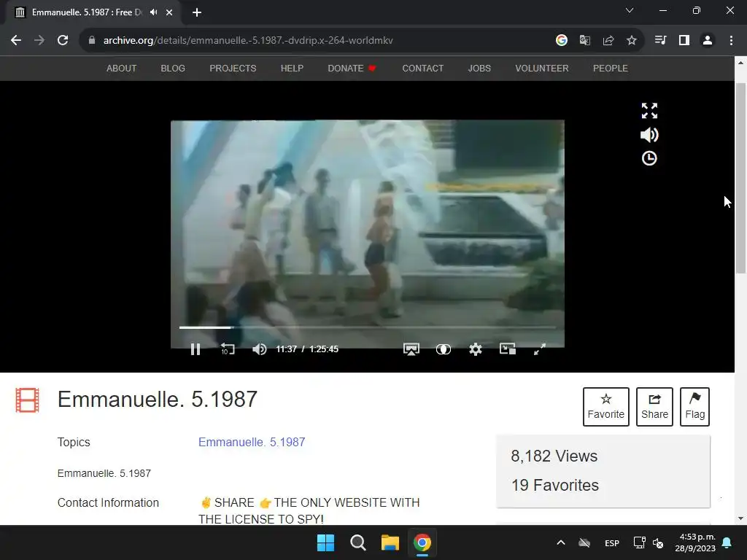Select DONATE in the navigation bar

(352, 69)
